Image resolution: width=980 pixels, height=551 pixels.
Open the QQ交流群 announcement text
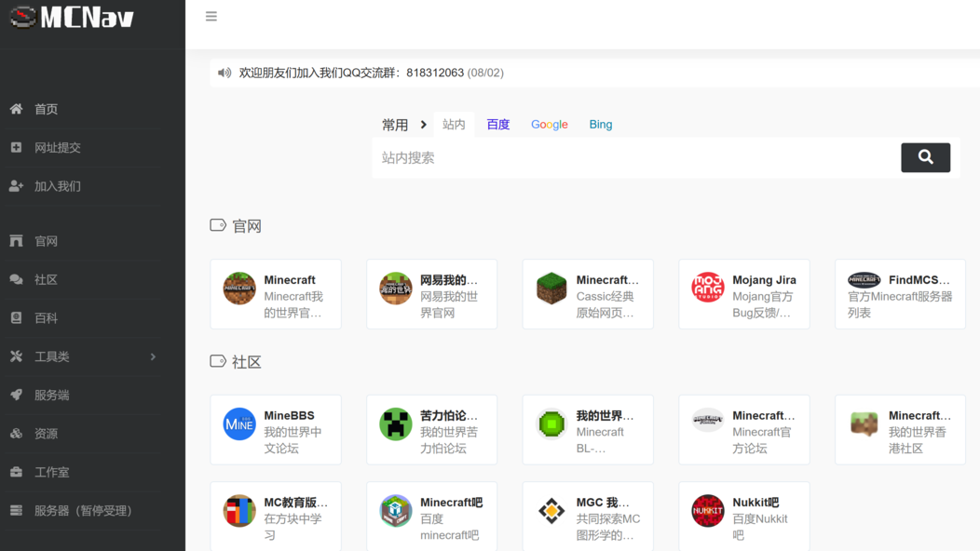click(372, 74)
